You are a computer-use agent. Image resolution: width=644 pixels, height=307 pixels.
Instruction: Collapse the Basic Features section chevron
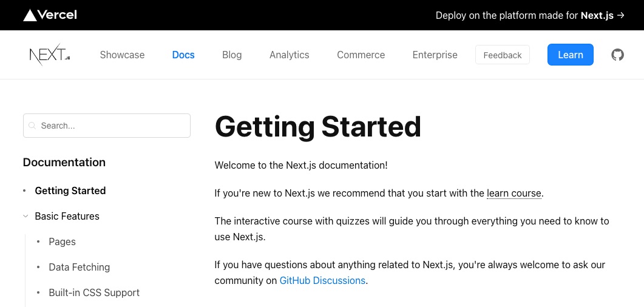click(25, 216)
